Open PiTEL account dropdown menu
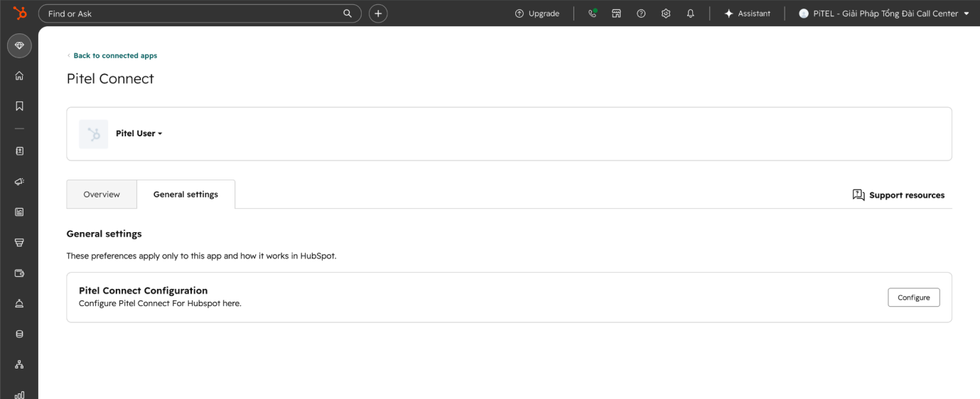 click(884, 13)
